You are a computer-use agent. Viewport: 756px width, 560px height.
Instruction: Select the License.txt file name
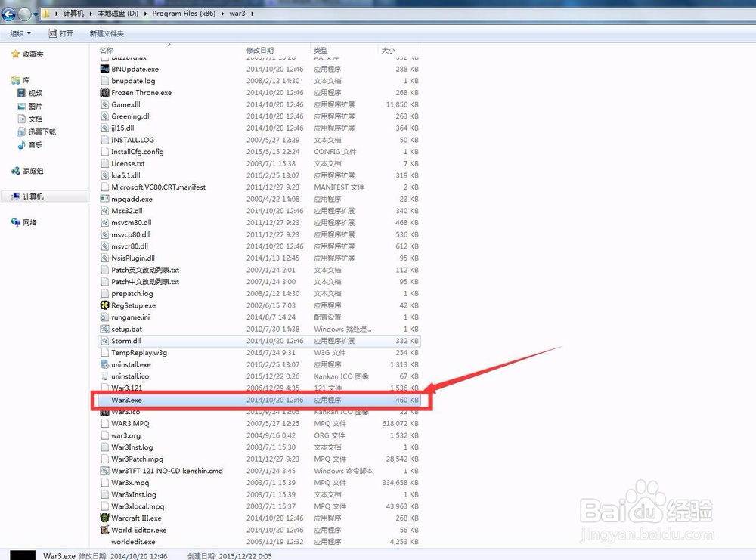tap(129, 163)
